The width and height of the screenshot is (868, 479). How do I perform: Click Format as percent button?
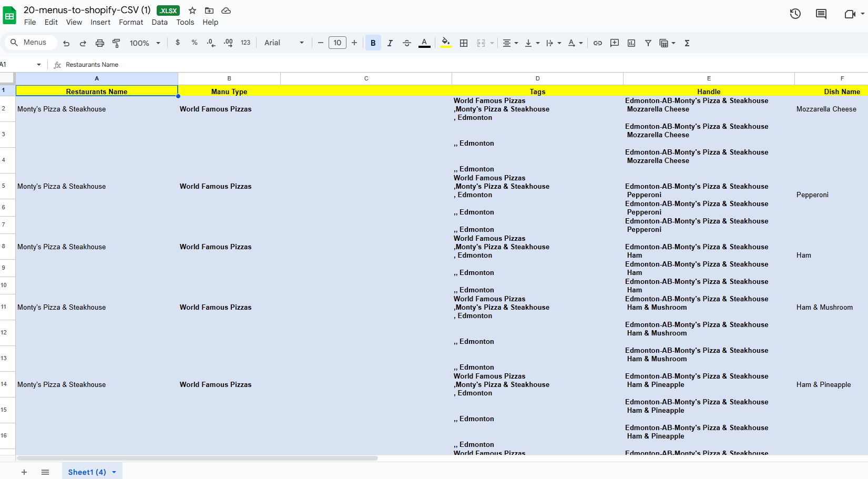pos(195,43)
